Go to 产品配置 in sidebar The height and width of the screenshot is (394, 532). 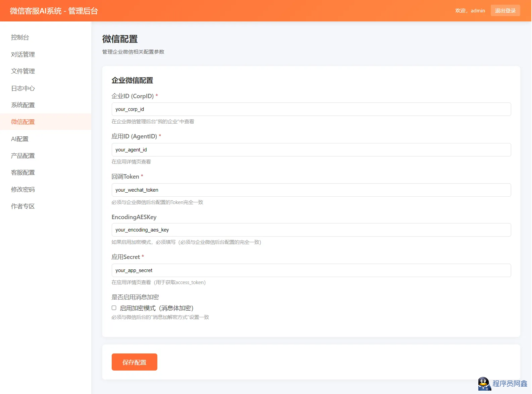[x=23, y=155]
